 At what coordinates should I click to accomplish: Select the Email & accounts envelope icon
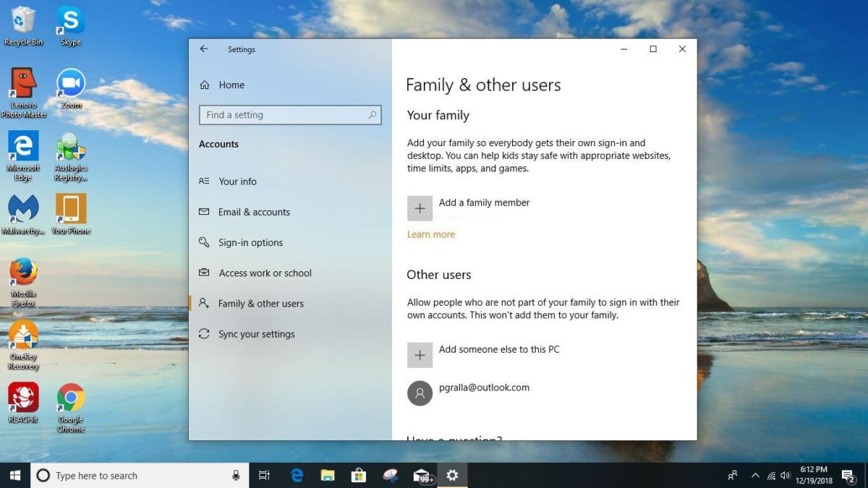click(x=204, y=212)
